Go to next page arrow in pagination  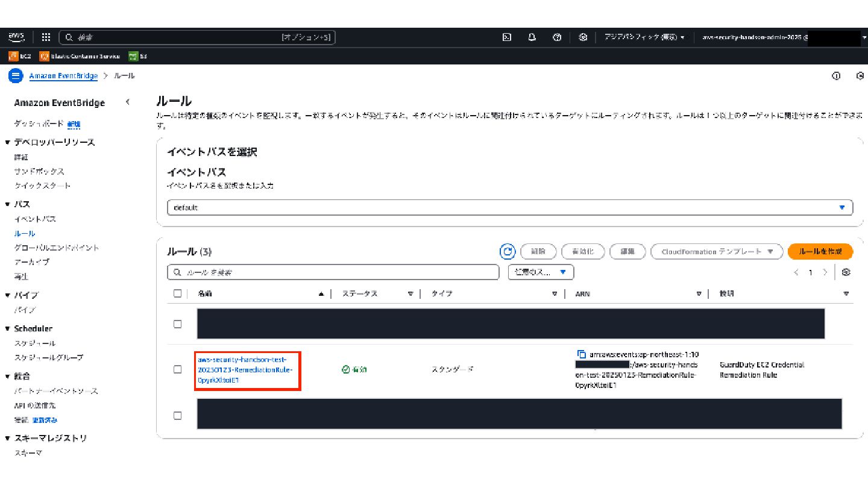[825, 272]
